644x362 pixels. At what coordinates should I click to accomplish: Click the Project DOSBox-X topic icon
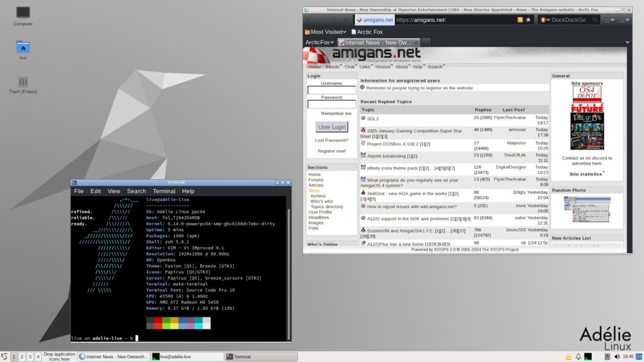[x=363, y=143]
